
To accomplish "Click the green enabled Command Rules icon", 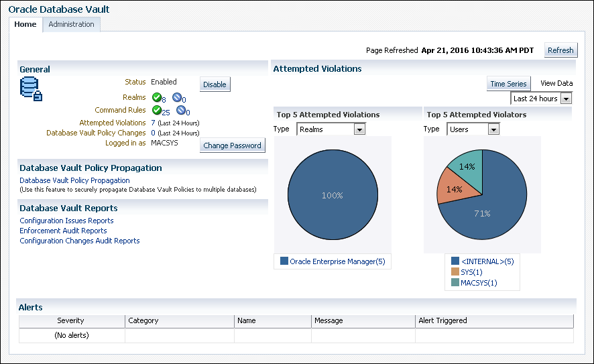I will 156,110.
